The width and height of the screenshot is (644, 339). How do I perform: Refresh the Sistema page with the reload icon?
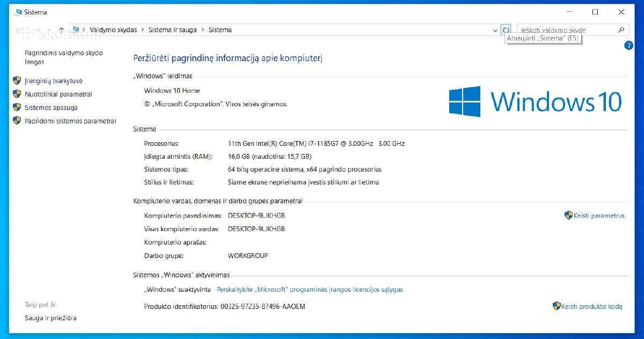click(x=506, y=30)
